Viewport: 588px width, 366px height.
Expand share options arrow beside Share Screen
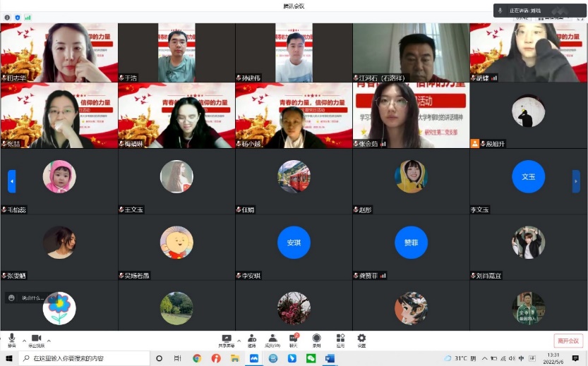(x=239, y=340)
